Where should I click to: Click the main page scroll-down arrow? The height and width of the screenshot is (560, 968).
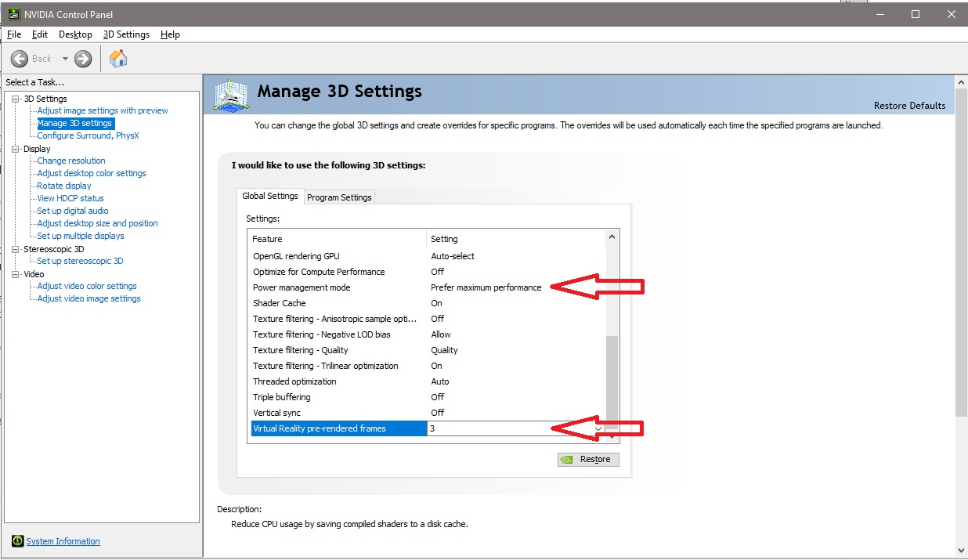click(x=962, y=550)
